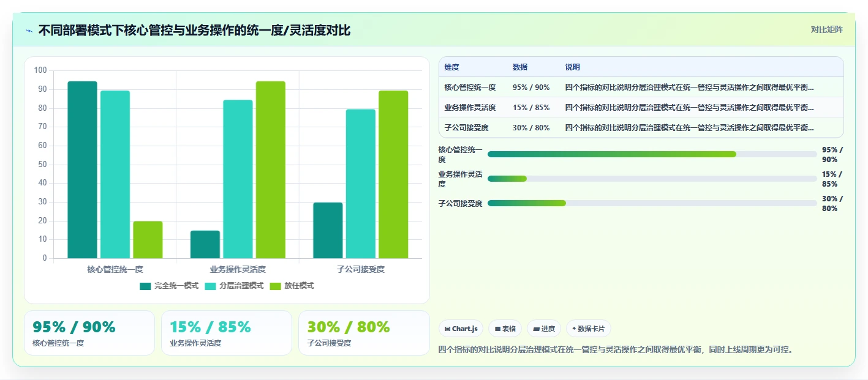Click the 分层治理模式 bar for 子公司接受度
Image resolution: width=868 pixels, height=380 pixels.
tap(361, 184)
